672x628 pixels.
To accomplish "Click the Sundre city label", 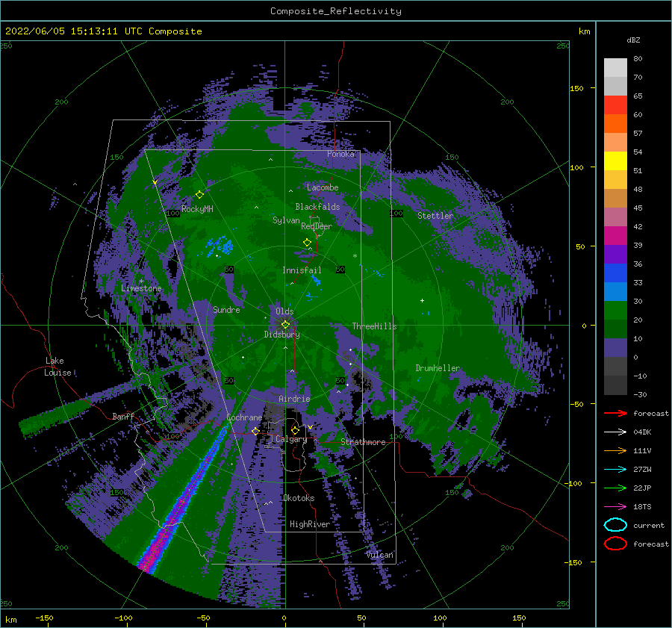I will [x=226, y=309].
